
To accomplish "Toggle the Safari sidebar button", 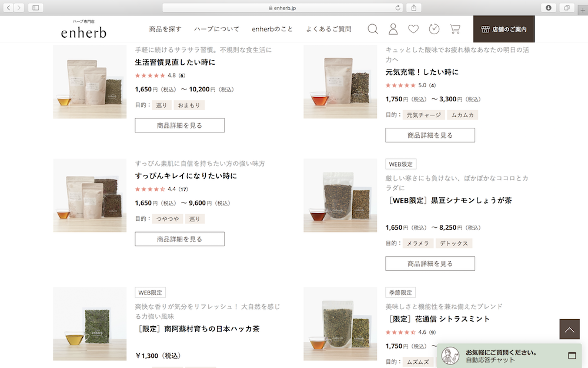I will coord(36,8).
